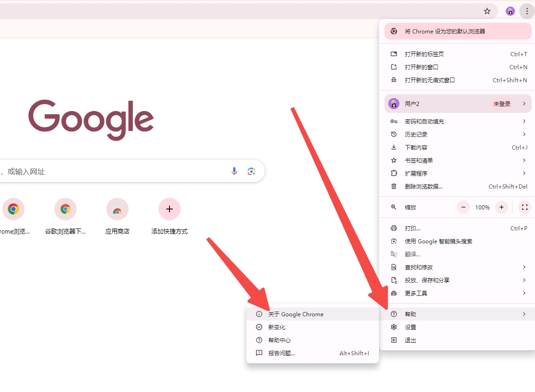The height and width of the screenshot is (392, 535).
Task: Click the fullscreen icon beside zoom controls
Action: click(x=525, y=208)
